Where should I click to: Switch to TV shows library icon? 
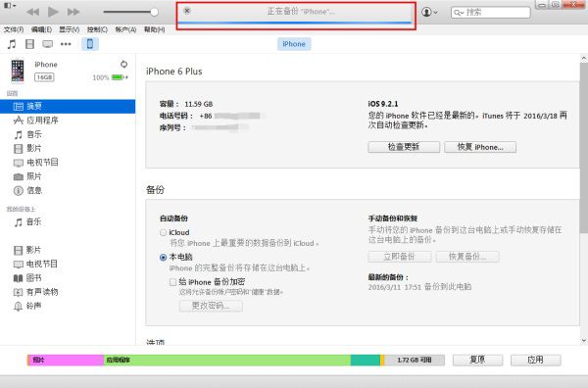[48, 44]
